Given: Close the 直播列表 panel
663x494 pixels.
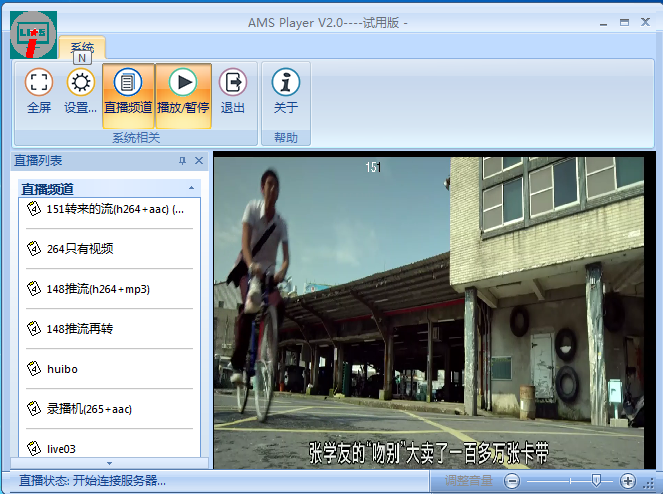Looking at the screenshot, I should click(x=199, y=161).
